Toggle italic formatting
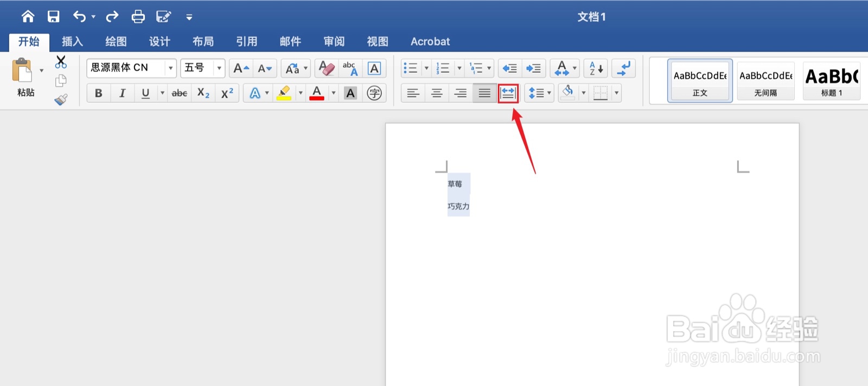The image size is (868, 386). (x=122, y=93)
